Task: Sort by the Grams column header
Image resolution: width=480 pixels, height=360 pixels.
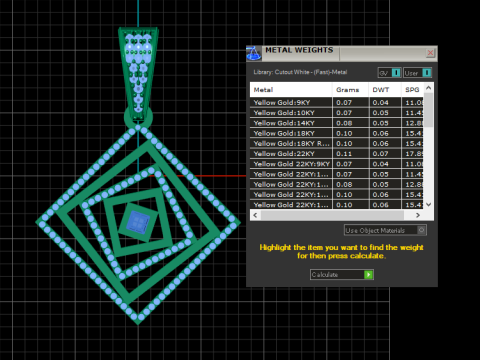Action: (350, 90)
